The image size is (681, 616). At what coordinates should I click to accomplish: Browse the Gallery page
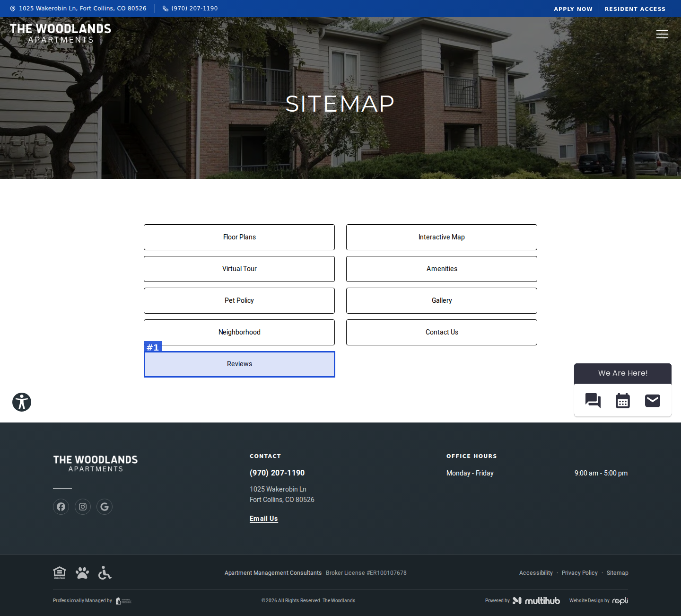tap(442, 300)
